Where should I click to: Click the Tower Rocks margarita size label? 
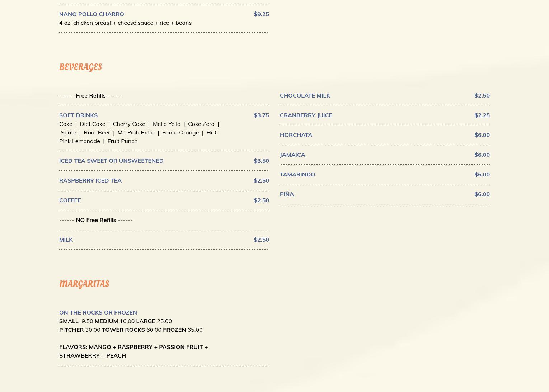click(123, 330)
